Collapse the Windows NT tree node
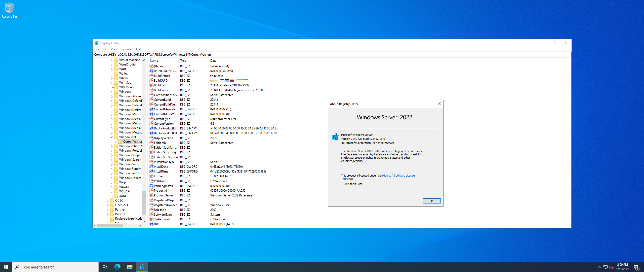This screenshot has height=272, width=644. pyautogui.click(x=112, y=137)
